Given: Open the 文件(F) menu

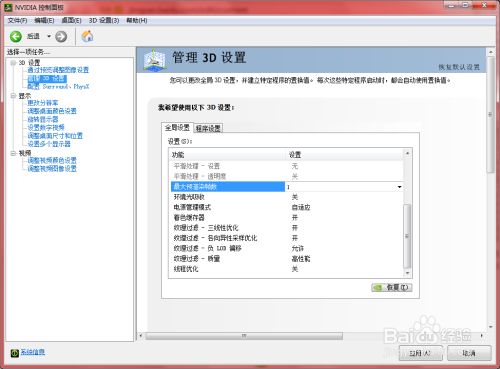Looking at the screenshot, I should point(17,21).
